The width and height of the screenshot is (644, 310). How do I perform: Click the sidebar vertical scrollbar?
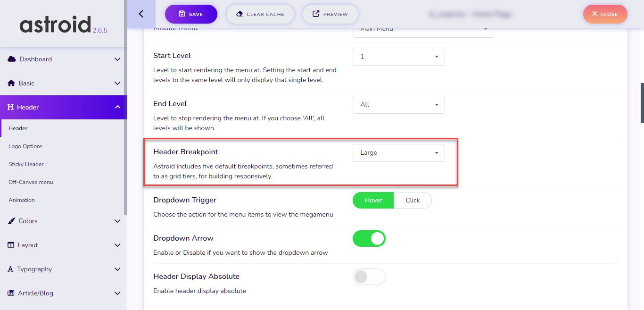point(126,108)
